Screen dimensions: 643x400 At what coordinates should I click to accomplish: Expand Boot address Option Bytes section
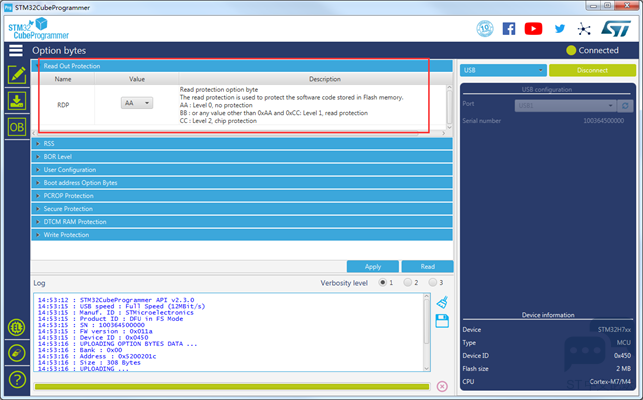tap(242, 183)
